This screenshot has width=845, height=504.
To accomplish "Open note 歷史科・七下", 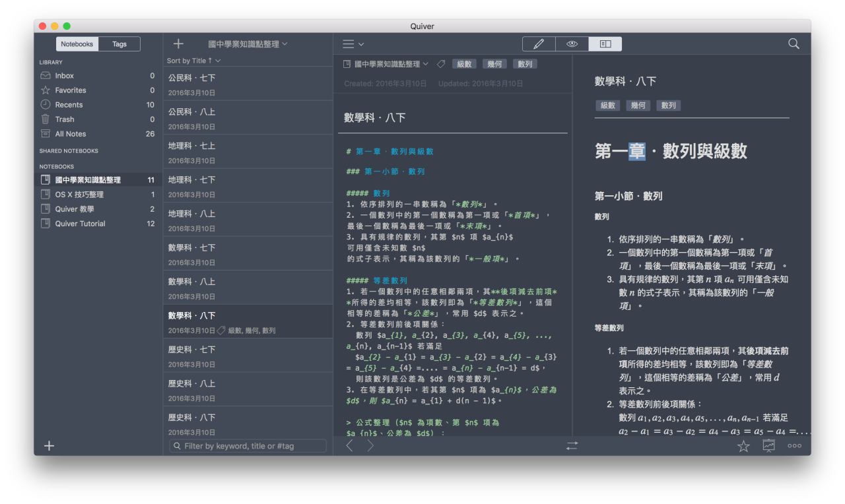I will click(248, 356).
